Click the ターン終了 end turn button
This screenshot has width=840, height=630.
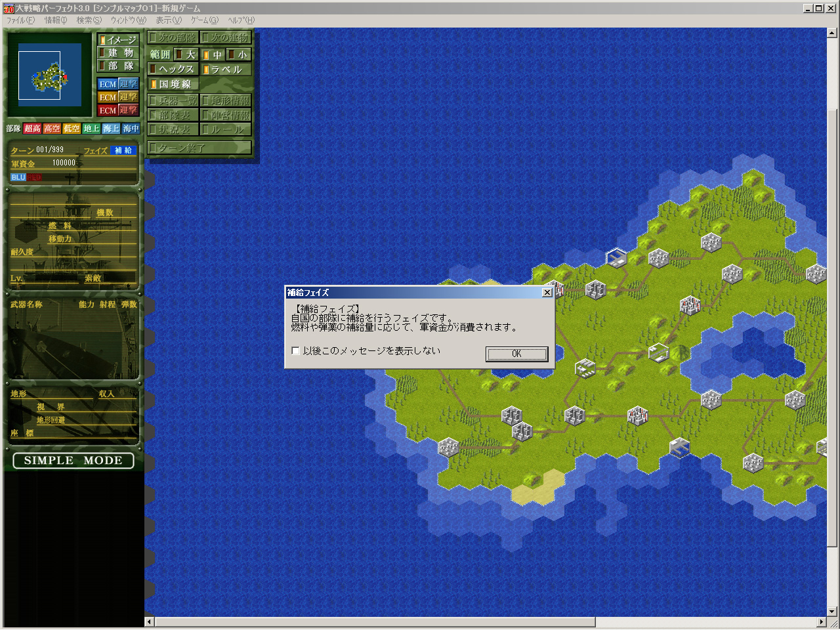[199, 148]
